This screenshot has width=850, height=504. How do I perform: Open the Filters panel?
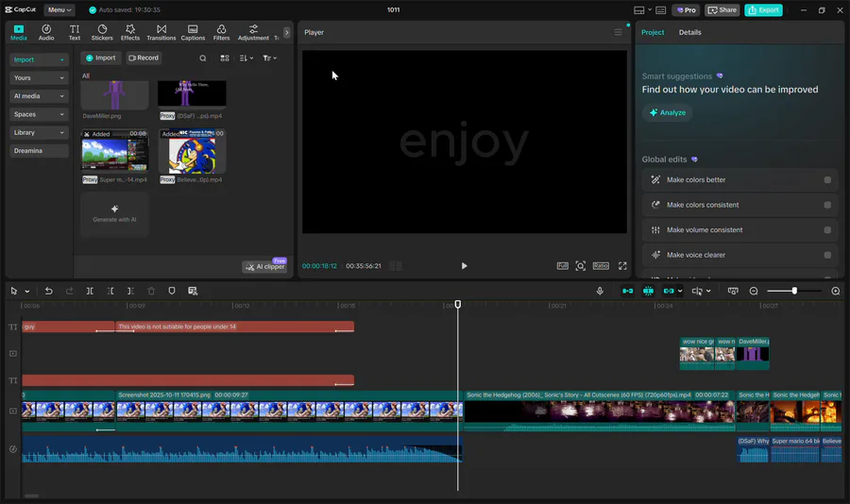221,32
